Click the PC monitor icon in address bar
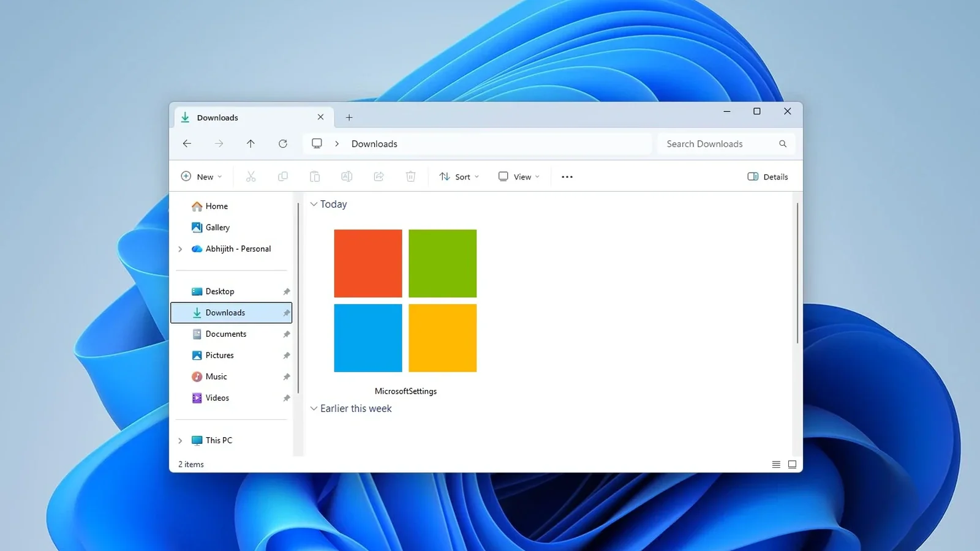The width and height of the screenshot is (980, 551). pos(317,143)
